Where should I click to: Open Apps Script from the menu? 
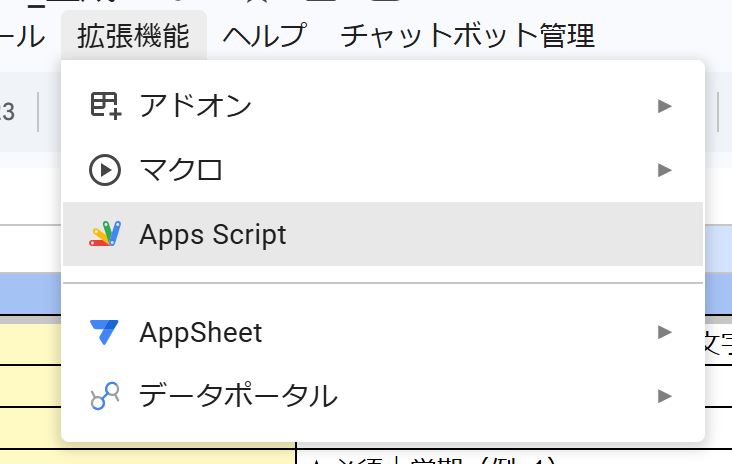(x=383, y=234)
